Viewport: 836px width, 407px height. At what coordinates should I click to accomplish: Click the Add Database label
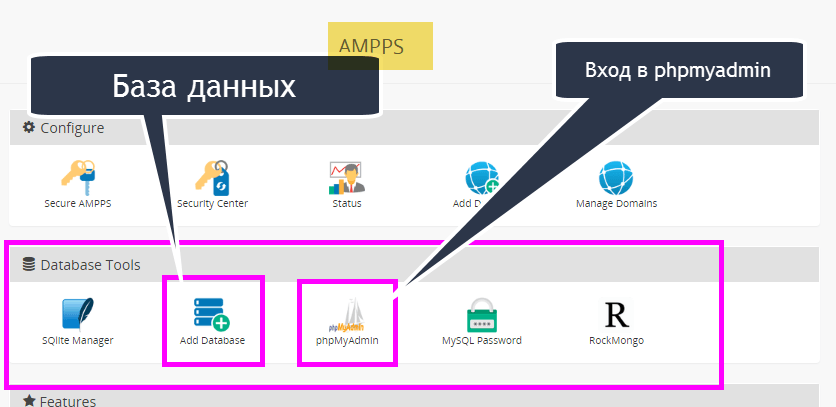[x=212, y=340]
